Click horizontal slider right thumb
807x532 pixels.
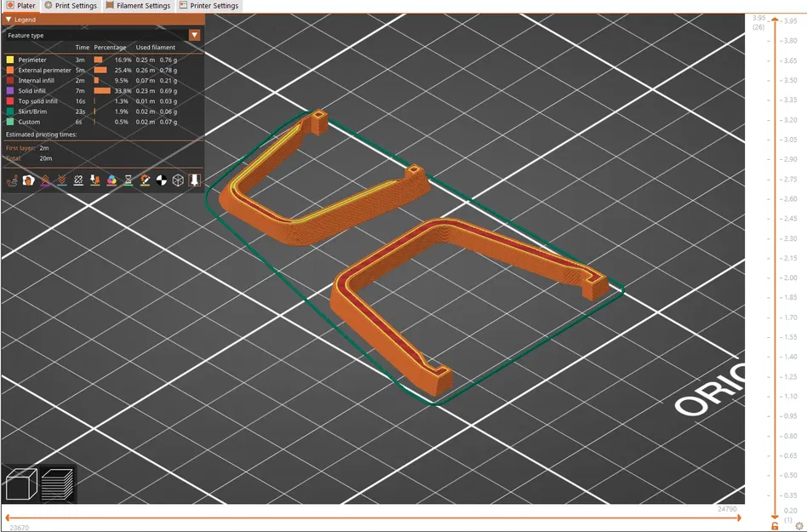pos(739,518)
